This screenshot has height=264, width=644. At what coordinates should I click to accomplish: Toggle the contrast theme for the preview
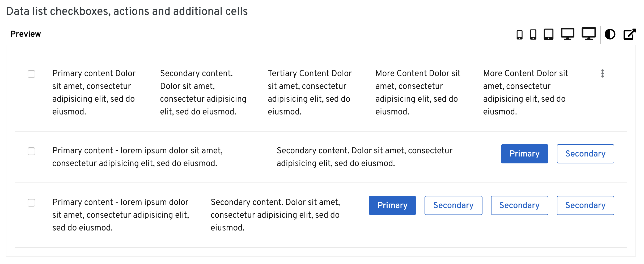[610, 34]
